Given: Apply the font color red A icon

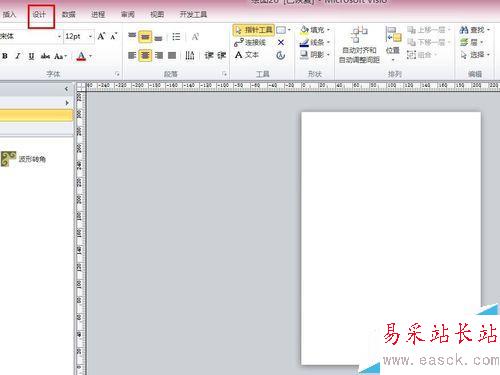Looking at the screenshot, I should click(81, 56).
